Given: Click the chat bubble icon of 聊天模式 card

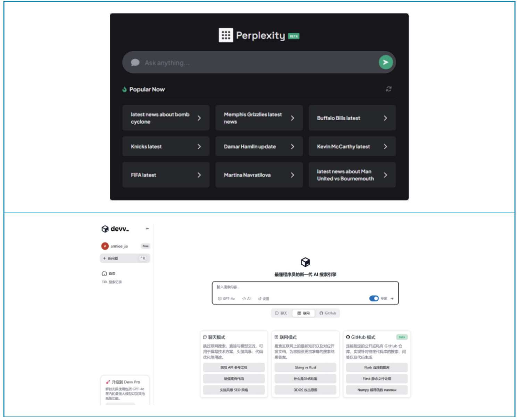Looking at the screenshot, I should click(205, 337).
